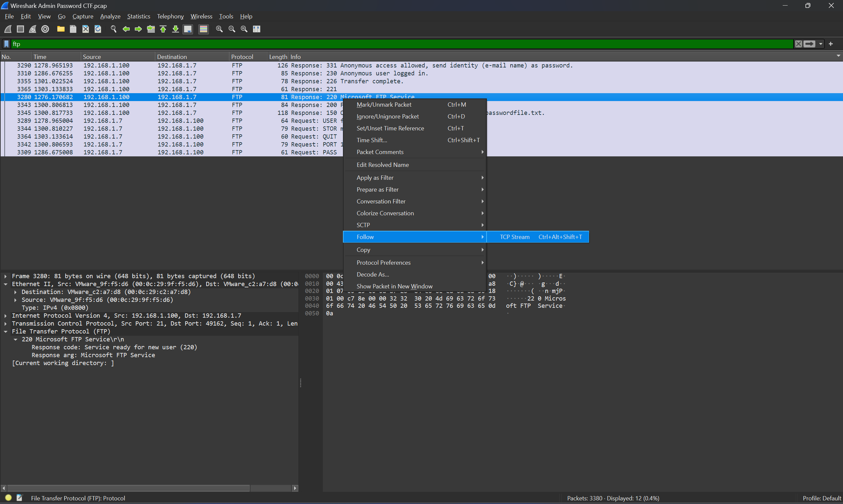
Task: Select packet 3355 Transfer complete row
Action: pos(421,81)
